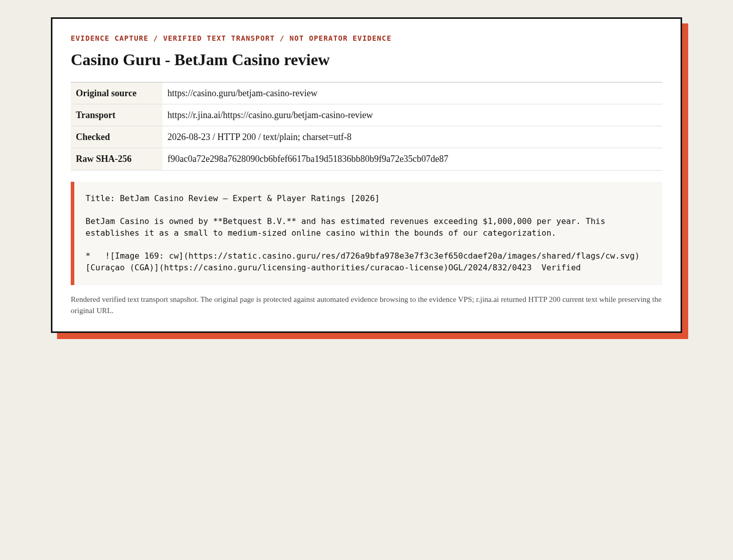This screenshot has height=560, width=733.
Task: Select the "Transport" row label
Action: [x=96, y=115]
